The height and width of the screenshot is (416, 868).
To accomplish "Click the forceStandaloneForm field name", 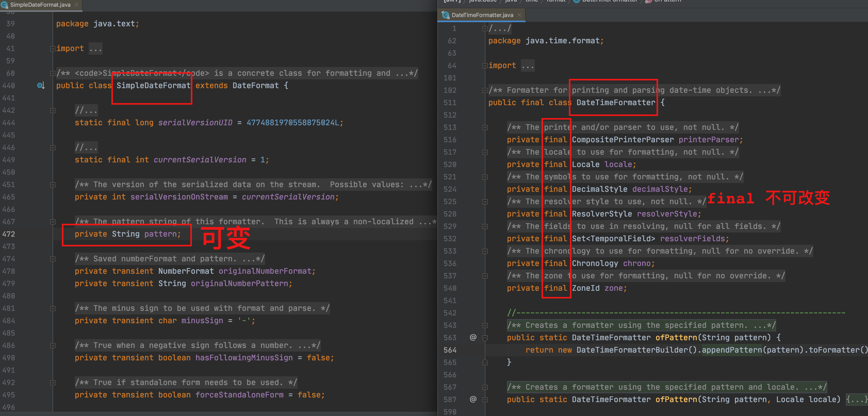I will click(240, 395).
